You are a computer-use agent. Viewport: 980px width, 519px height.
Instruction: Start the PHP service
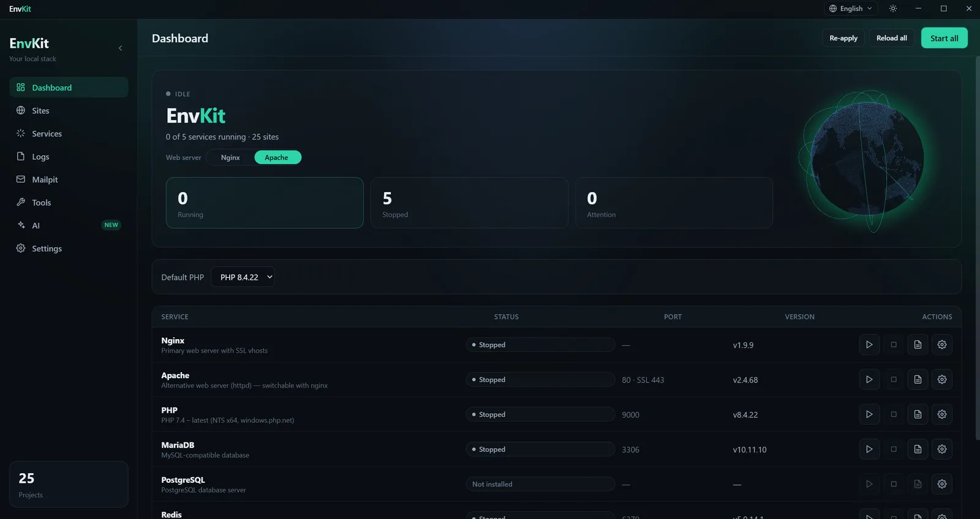pos(869,414)
